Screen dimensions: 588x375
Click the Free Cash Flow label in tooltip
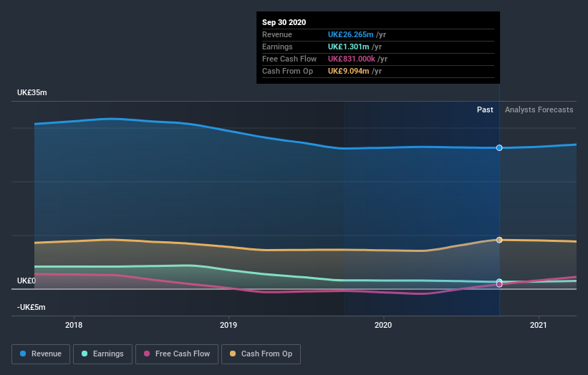pos(289,59)
